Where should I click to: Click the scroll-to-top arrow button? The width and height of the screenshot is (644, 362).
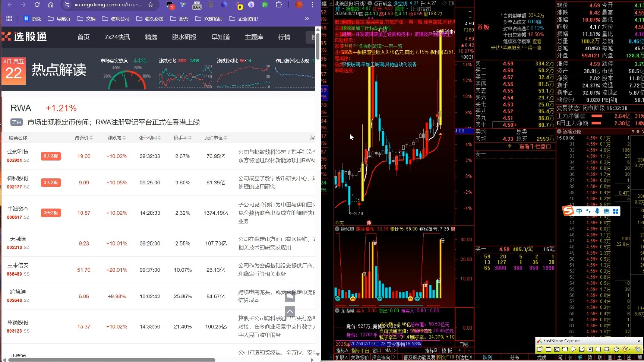tap(290, 311)
